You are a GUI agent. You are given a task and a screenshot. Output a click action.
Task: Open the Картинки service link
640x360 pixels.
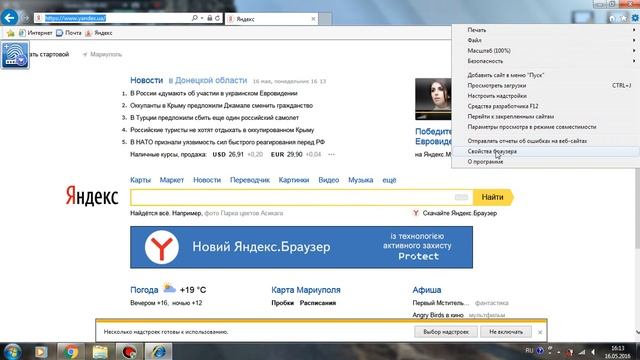tap(294, 180)
